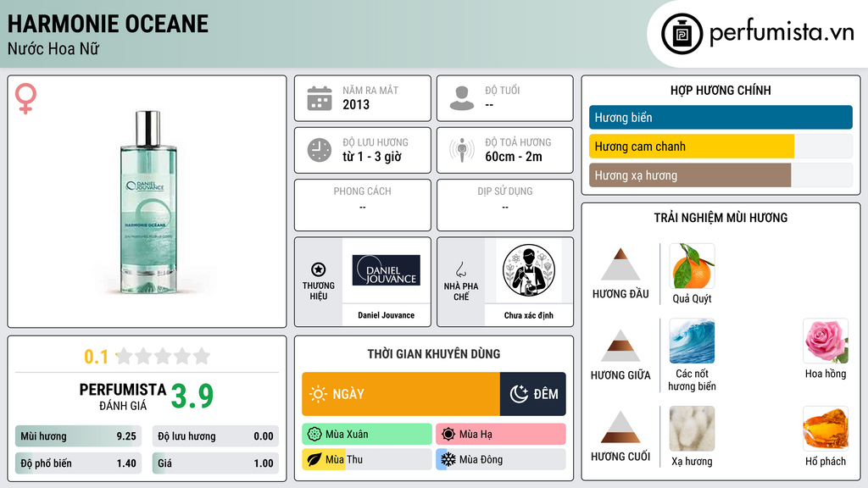Click the leaf icon next to Mùa Thu
The width and height of the screenshot is (868, 488).
point(314,459)
